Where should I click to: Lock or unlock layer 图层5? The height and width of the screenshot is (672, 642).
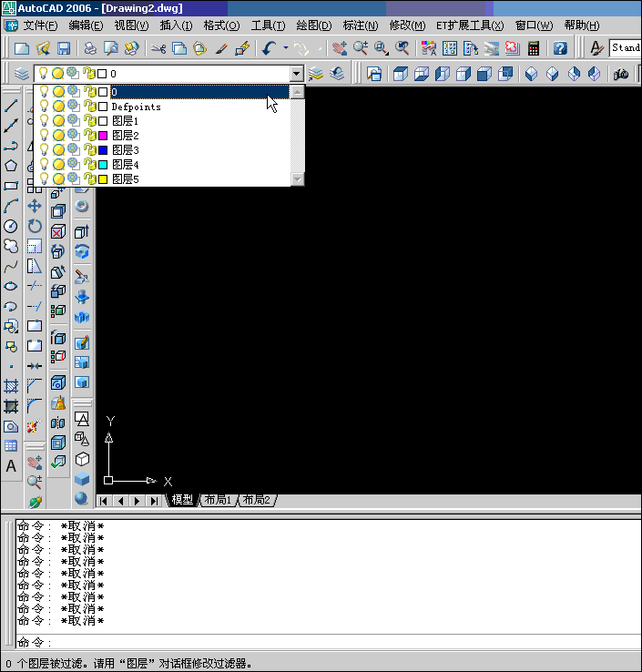(x=89, y=178)
